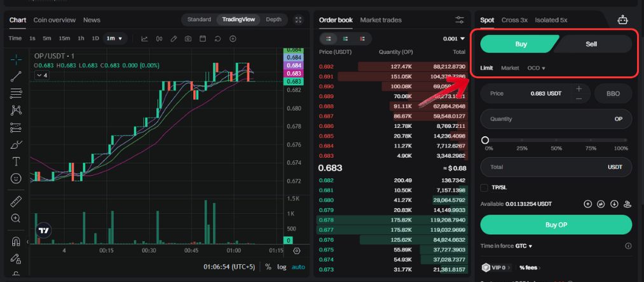Open the chart indicators icon
The height and width of the screenshot is (282, 644).
click(144, 39)
